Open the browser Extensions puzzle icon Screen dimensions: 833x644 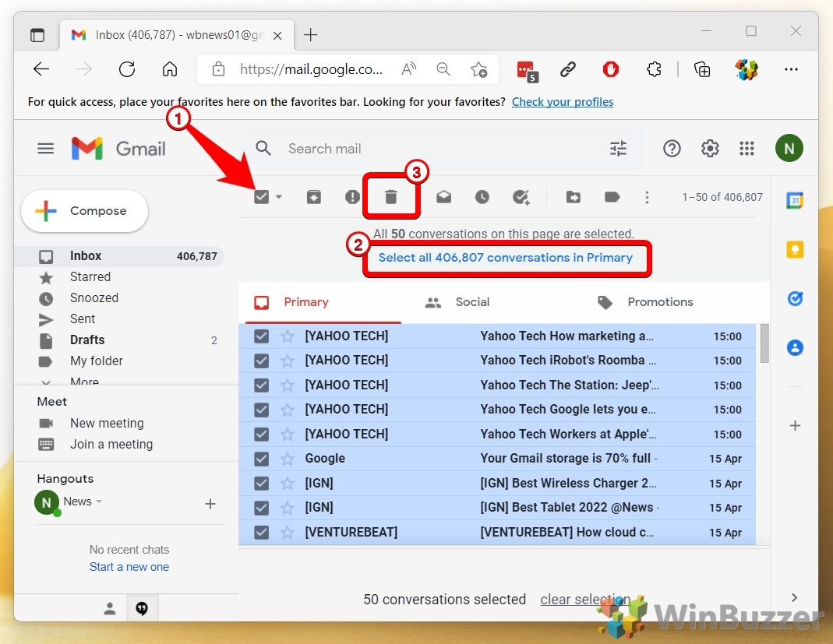pos(654,69)
